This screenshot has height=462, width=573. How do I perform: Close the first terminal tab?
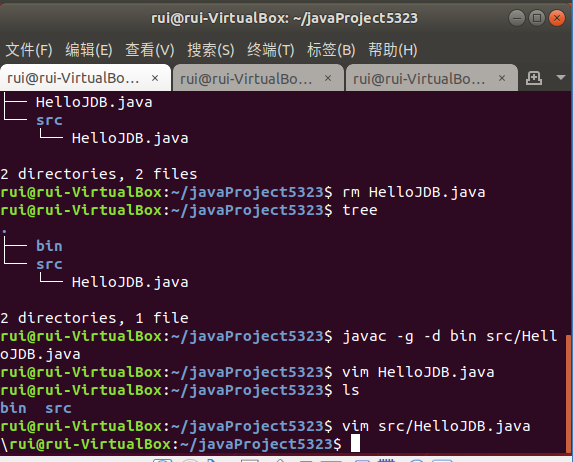(155, 78)
